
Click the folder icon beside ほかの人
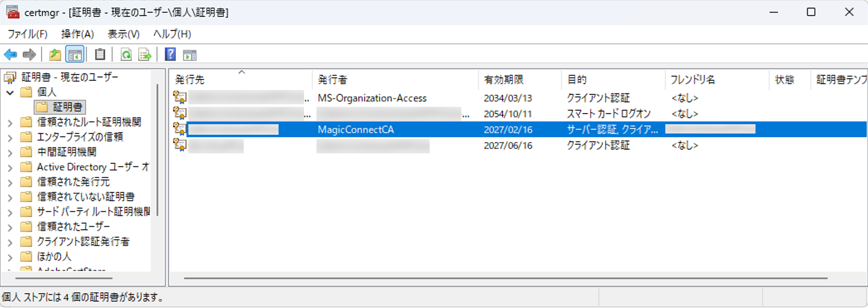click(x=25, y=256)
